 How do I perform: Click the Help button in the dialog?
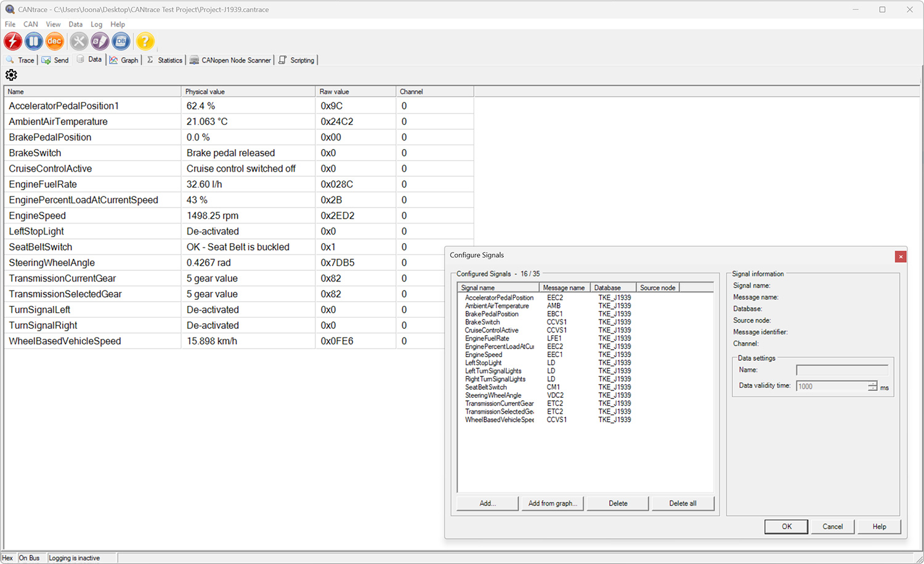point(879,526)
